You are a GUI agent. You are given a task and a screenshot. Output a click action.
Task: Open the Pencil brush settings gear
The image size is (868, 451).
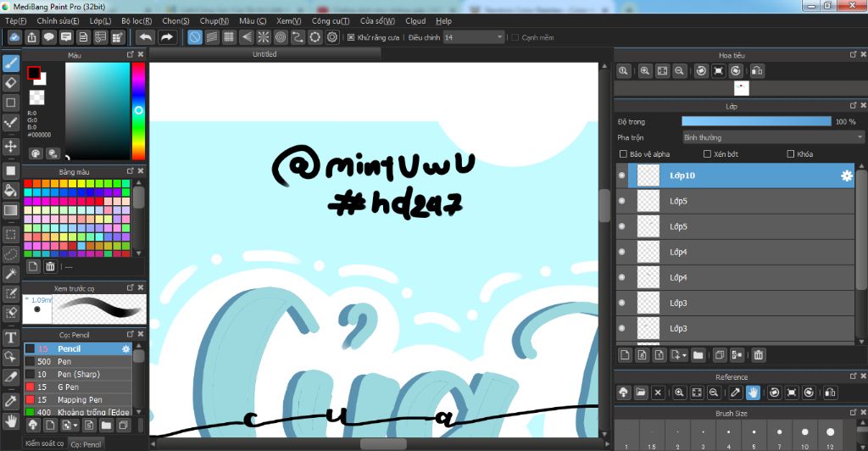tap(125, 348)
